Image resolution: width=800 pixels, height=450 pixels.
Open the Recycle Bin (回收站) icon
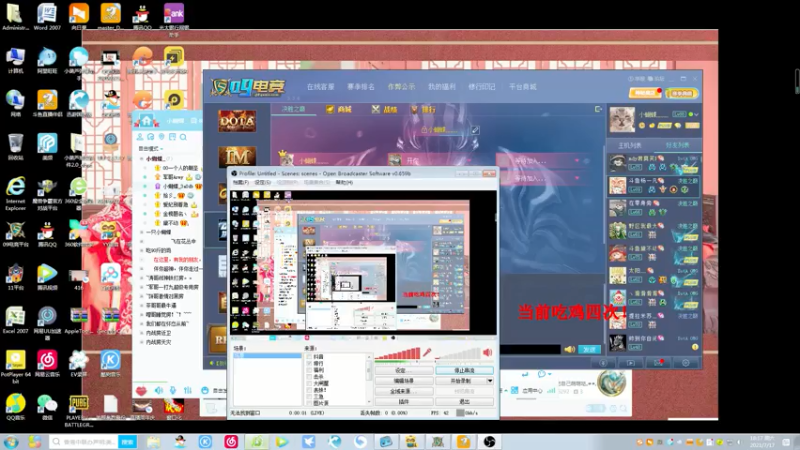point(15,147)
